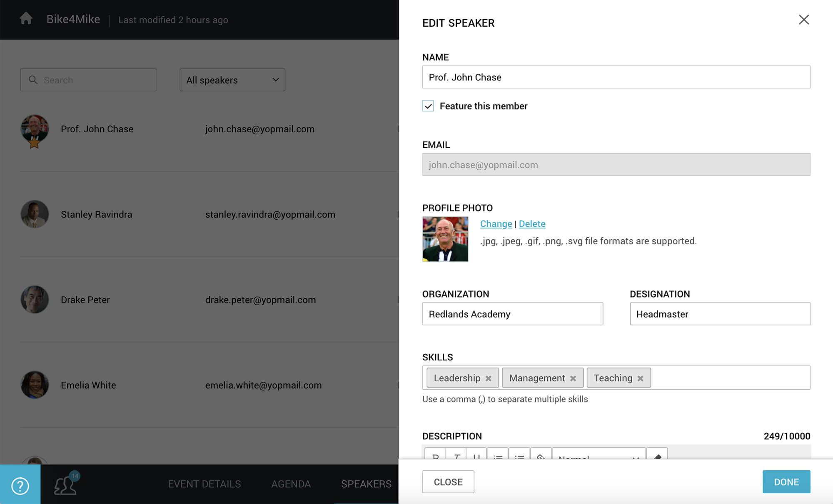Click the empty area of Skills input
Viewport: 833px width, 504px height.
coord(730,378)
